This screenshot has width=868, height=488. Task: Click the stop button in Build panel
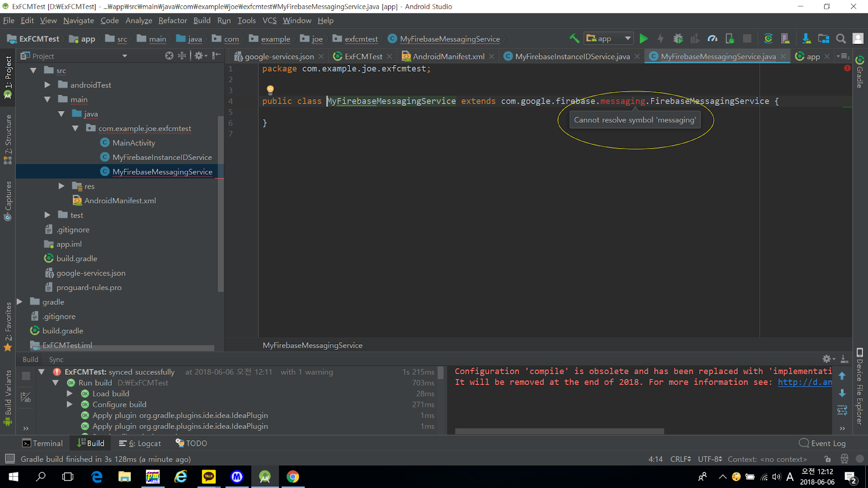26,376
